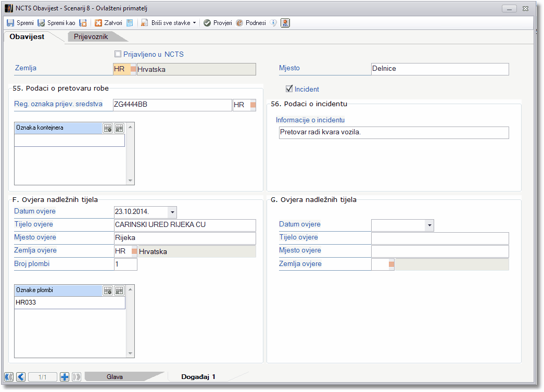Go to the previous record

[x=21, y=377]
